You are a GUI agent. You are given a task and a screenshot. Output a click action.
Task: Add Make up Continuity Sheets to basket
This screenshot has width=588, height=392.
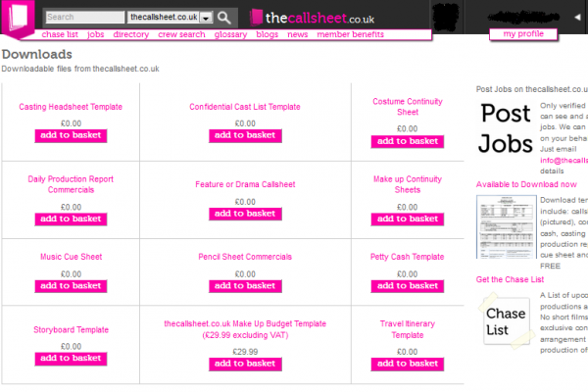point(408,220)
